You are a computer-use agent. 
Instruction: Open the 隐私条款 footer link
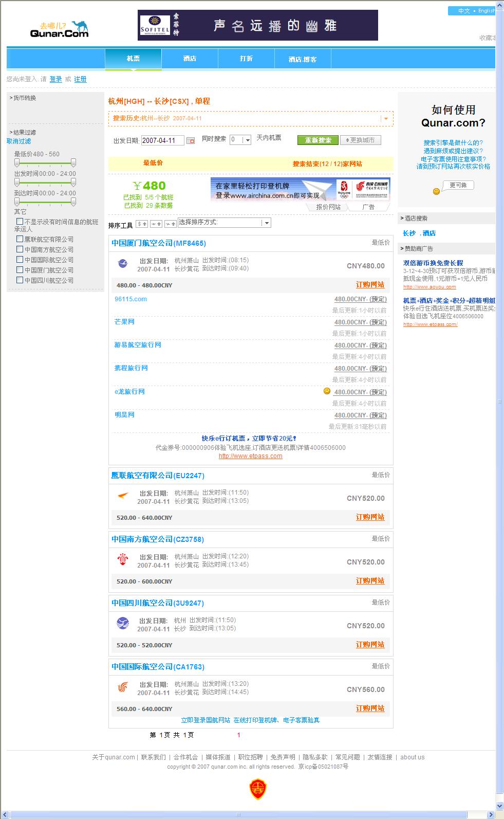coord(315,757)
